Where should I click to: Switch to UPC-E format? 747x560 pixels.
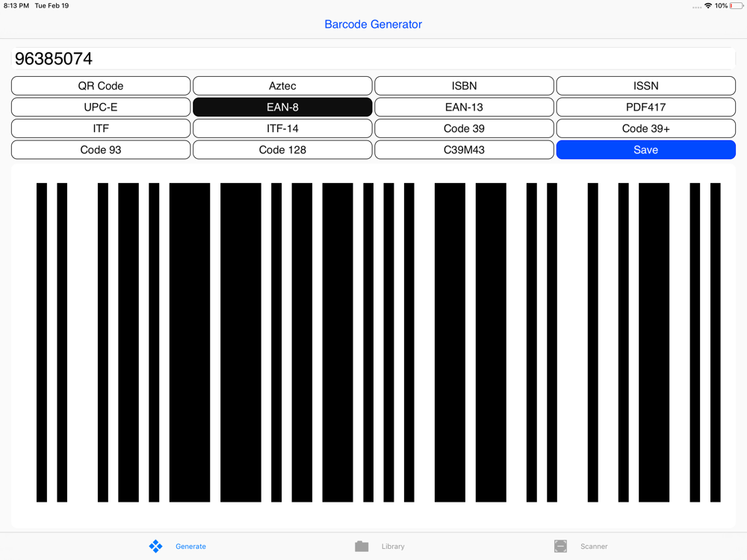(x=101, y=107)
